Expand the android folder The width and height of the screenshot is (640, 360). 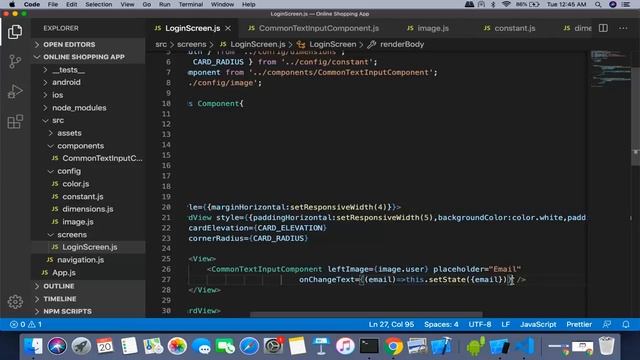pos(88,82)
